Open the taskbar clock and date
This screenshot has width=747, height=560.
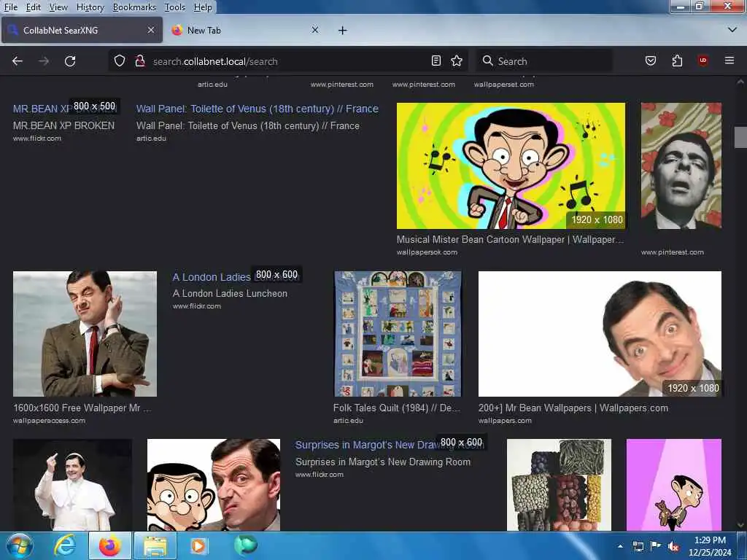[710, 546]
